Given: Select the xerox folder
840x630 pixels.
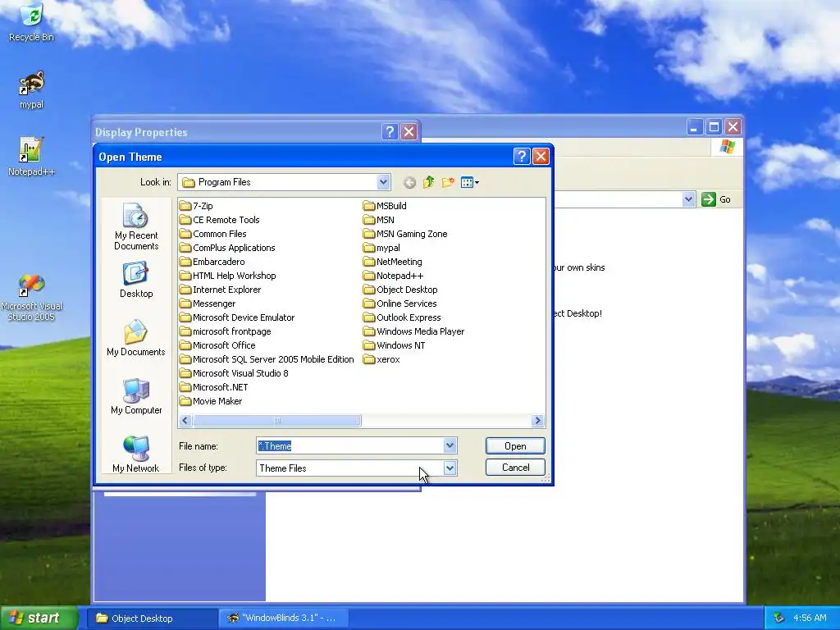Looking at the screenshot, I should click(381, 359).
